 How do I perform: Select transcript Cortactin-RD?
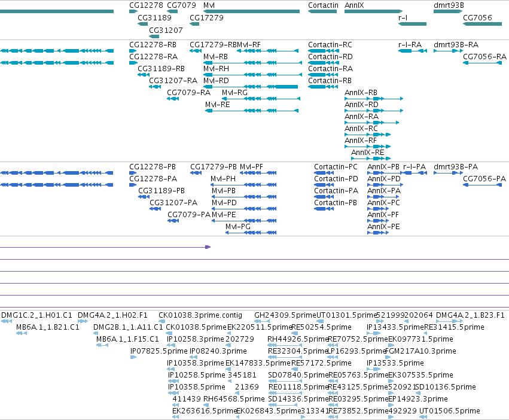tap(323, 63)
